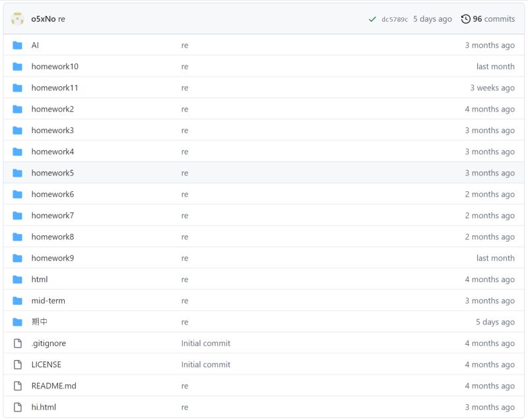Open the o5xNo profile avatar
528x420 pixels.
click(x=17, y=18)
